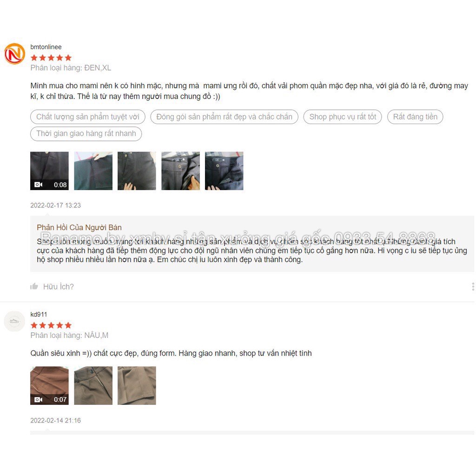
Task: View second black pants photo with hand
Action: pos(93,171)
